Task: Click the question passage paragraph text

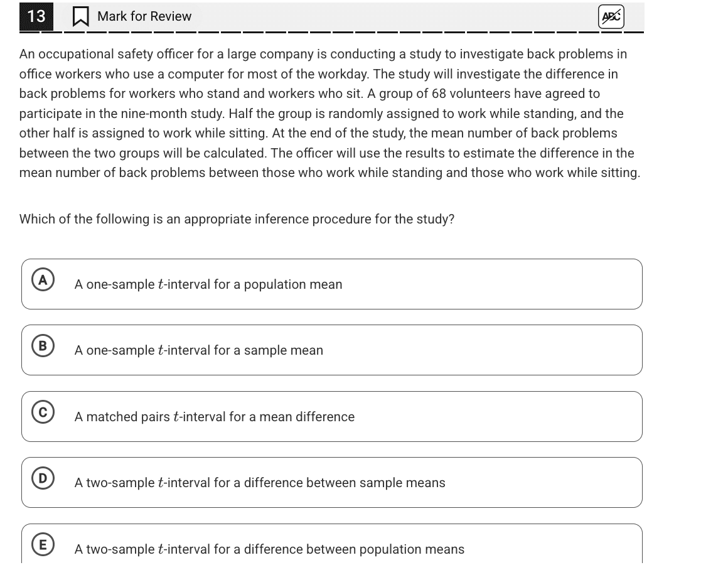Action: [329, 114]
